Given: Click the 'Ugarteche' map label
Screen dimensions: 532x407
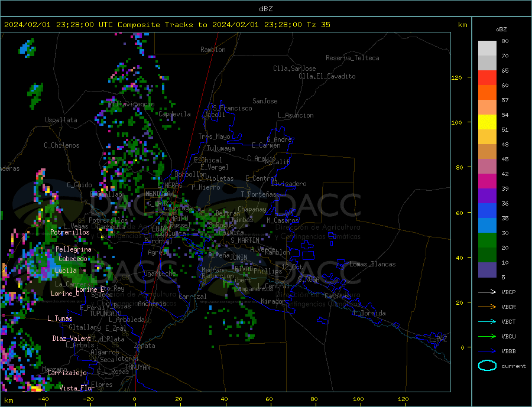Looking at the screenshot, I should [x=160, y=273].
